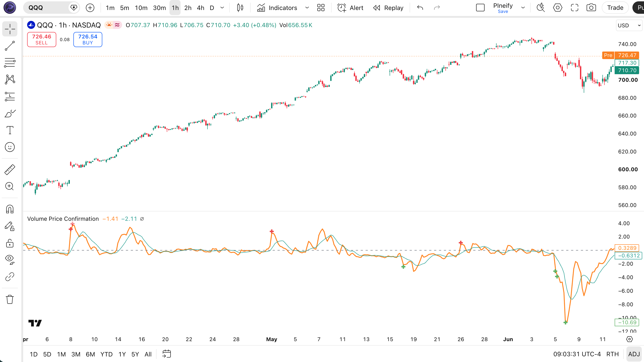Image resolution: width=644 pixels, height=362 pixels.
Task: Select the 6M date range
Action: [90, 354]
